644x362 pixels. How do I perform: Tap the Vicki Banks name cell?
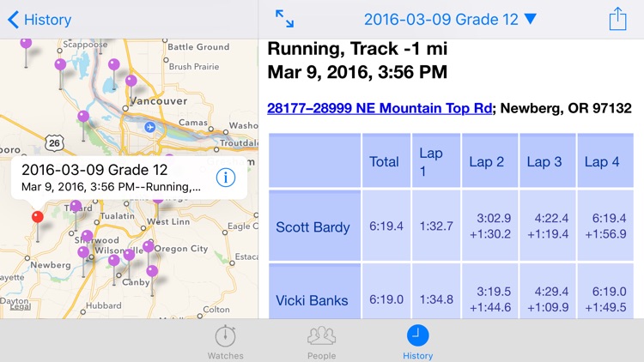[313, 300]
